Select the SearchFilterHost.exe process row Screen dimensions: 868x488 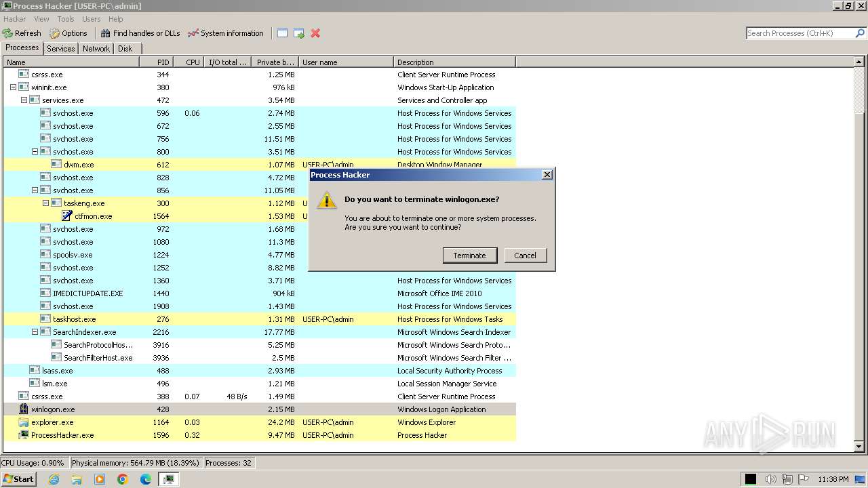pos(260,358)
